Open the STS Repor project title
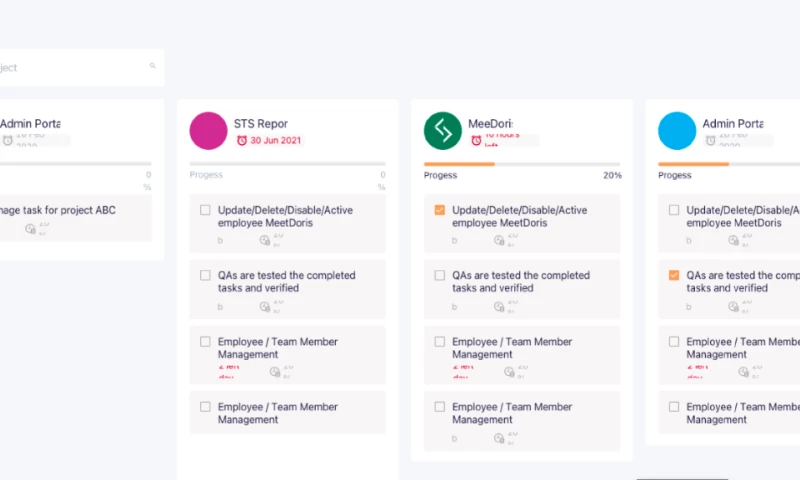800x480 pixels. tap(261, 124)
